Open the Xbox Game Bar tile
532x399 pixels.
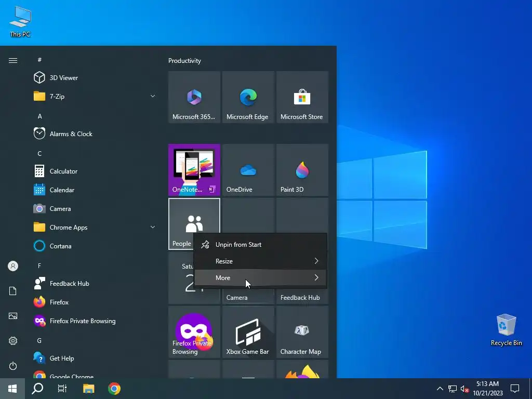248,332
